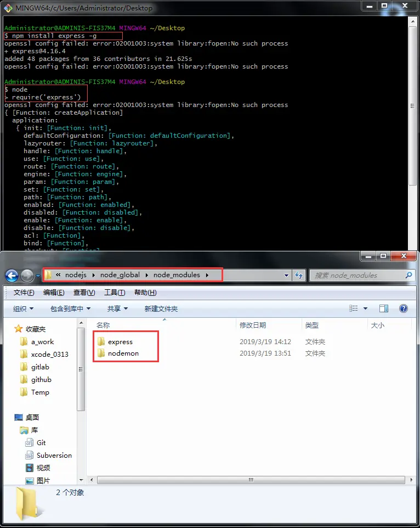Click 'express@4.16.4' in terminal output
Image resolution: width=420 pixels, height=528 pixels.
39,51
